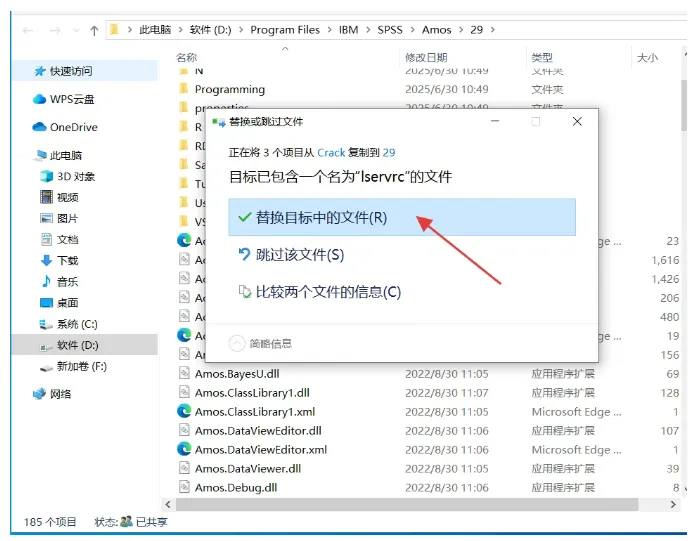This screenshot has width=695, height=541.
Task: Select Amos.ClassLibrary1.dll file
Action: click(252, 393)
